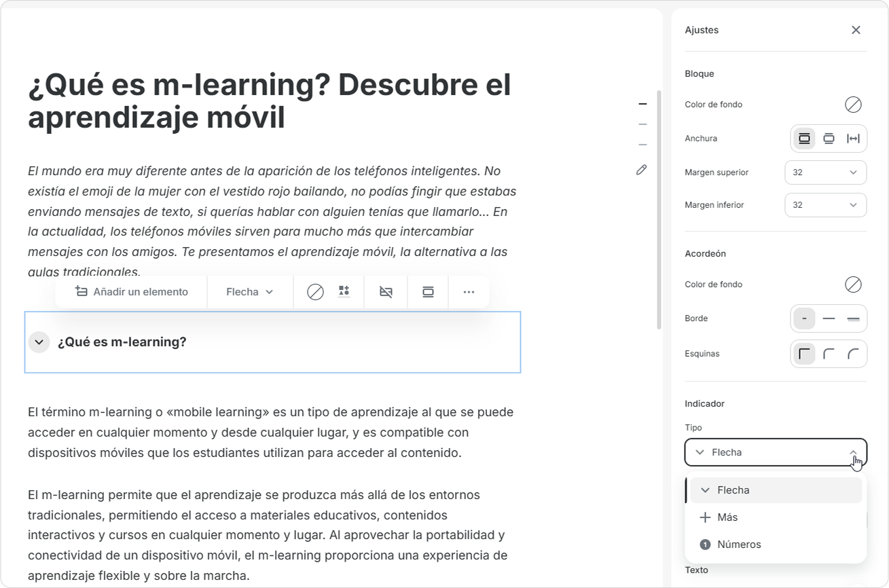This screenshot has height=588, width=889.
Task: Click the Añadir un elemento button
Action: tap(131, 292)
